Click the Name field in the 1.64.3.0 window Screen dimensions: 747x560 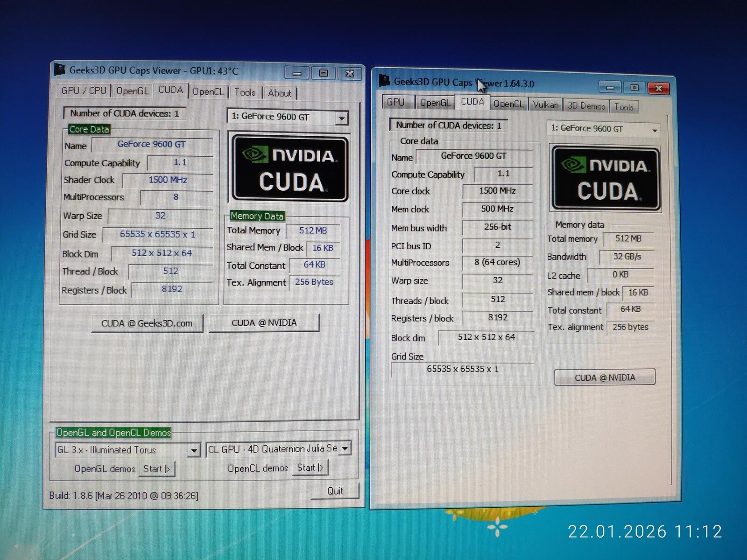pyautogui.click(x=474, y=156)
